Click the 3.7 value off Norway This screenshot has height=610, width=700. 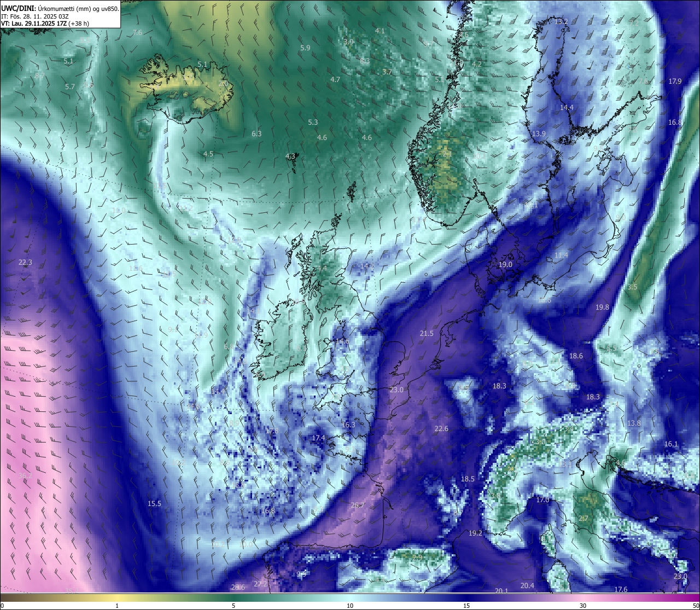click(x=387, y=72)
